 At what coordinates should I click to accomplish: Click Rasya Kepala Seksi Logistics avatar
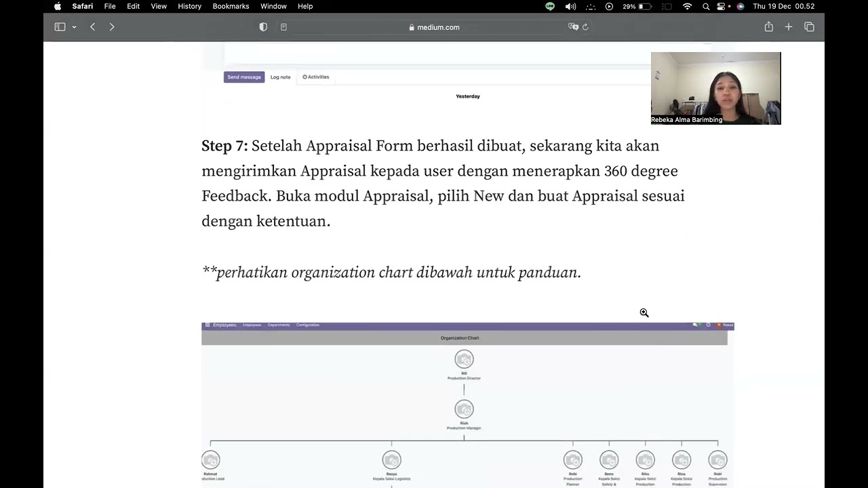391,460
